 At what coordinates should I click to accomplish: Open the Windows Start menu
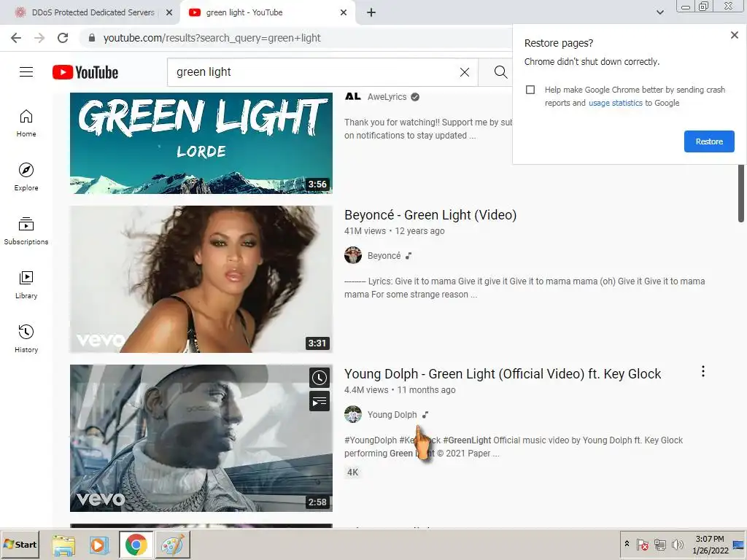tap(20, 544)
